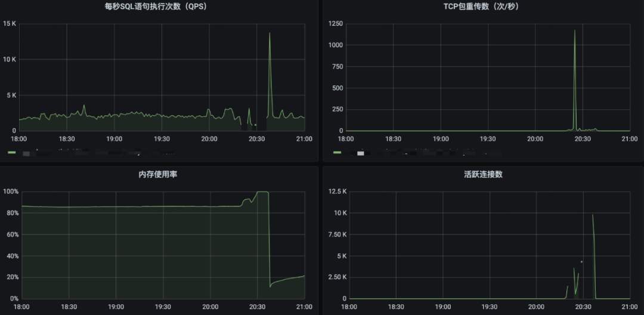The height and width of the screenshot is (315, 644).
Task: Click the "1250" label on TCP axis
Action: (336, 23)
